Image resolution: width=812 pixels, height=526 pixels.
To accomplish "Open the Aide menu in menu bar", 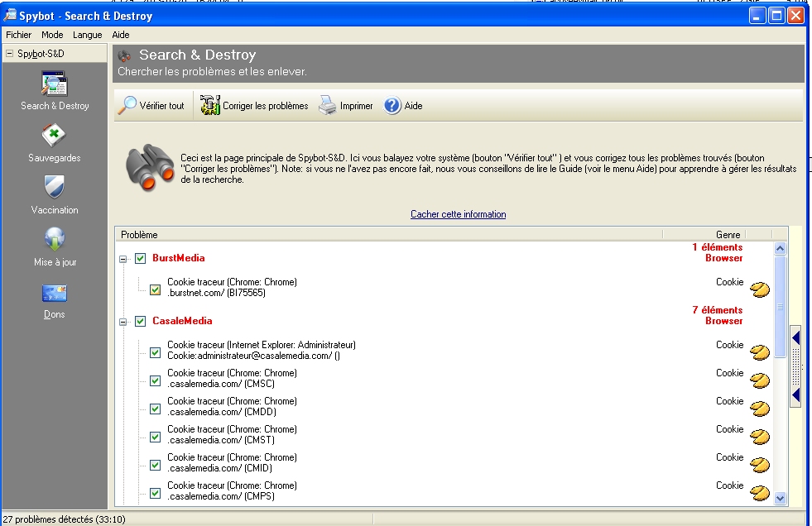I will pos(121,35).
